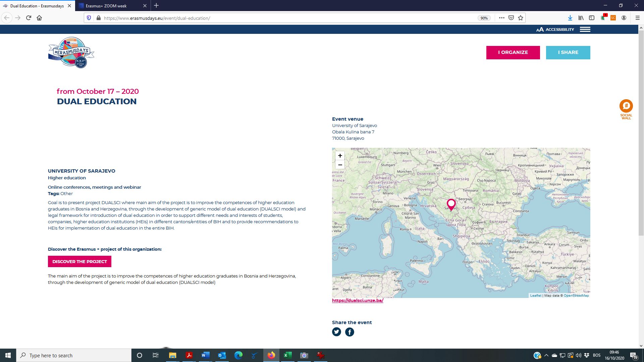
Task: Open File Explorer from the taskbar
Action: 172,355
